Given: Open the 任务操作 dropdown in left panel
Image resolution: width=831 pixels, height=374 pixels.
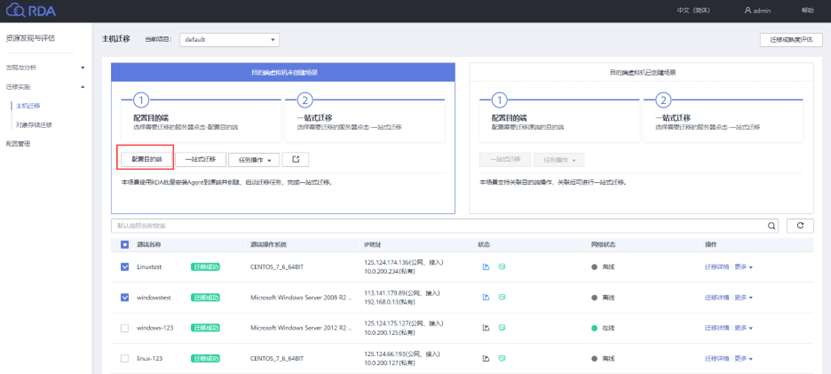Looking at the screenshot, I should (254, 159).
